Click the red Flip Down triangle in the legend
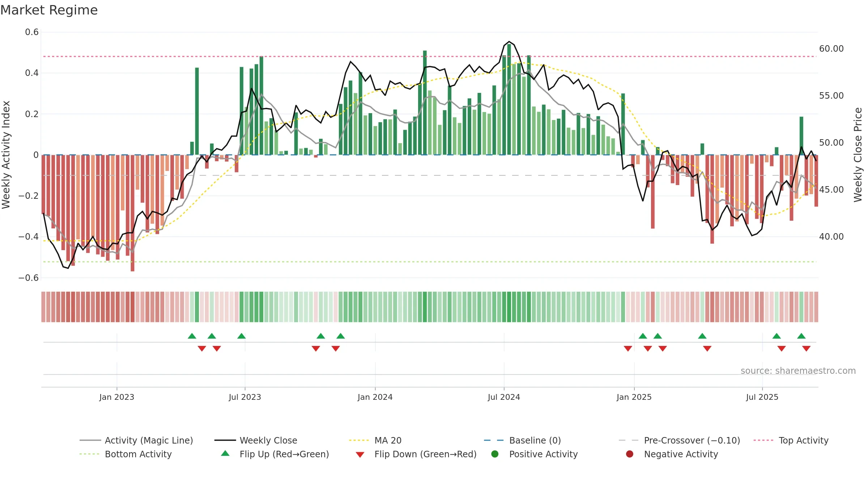The width and height of the screenshot is (868, 488). point(360,455)
